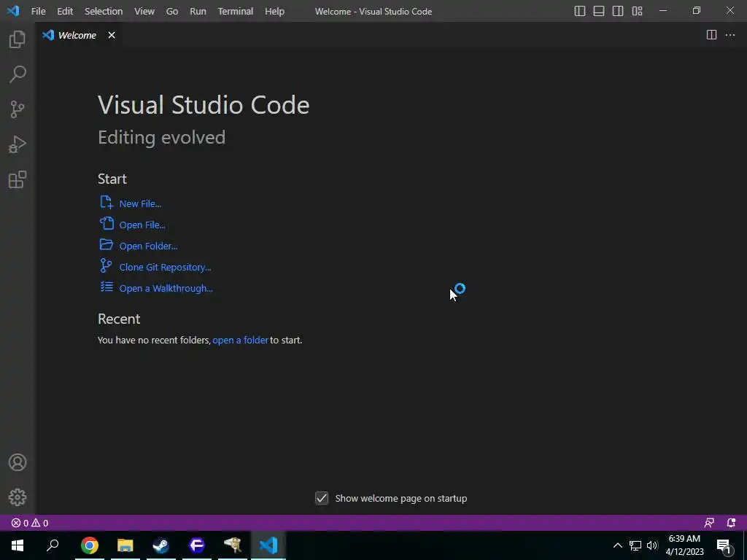747x560 pixels.
Task: Open the Windows Start menu
Action: (x=18, y=545)
